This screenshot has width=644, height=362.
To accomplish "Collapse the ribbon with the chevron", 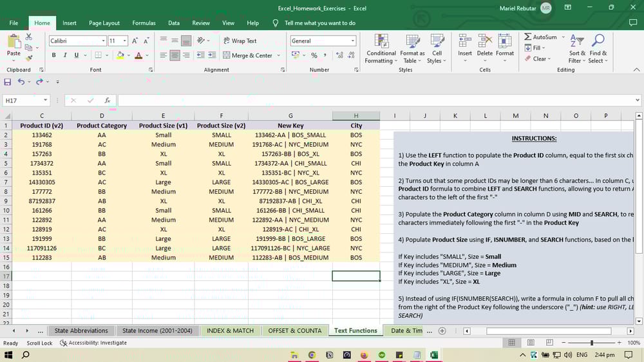I will click(x=636, y=70).
